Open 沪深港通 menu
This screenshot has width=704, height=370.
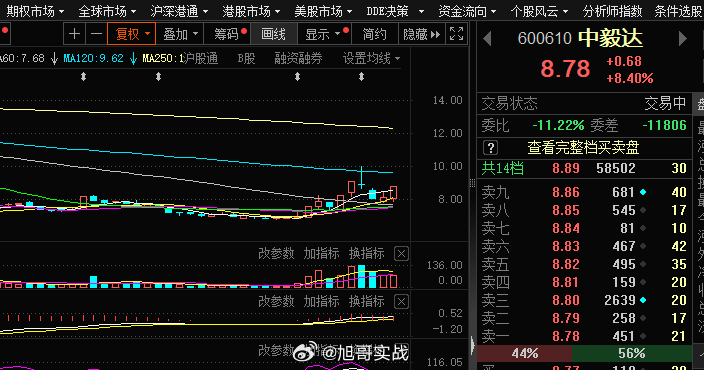[179, 11]
